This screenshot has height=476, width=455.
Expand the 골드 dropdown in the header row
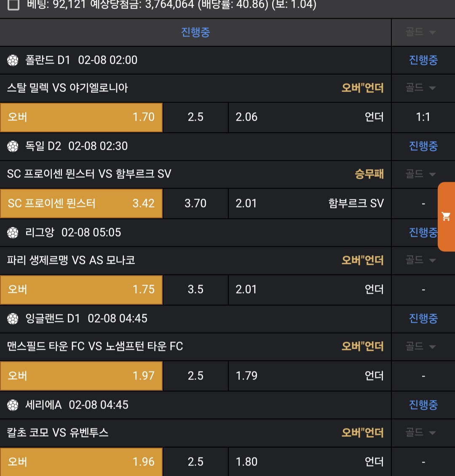click(423, 32)
